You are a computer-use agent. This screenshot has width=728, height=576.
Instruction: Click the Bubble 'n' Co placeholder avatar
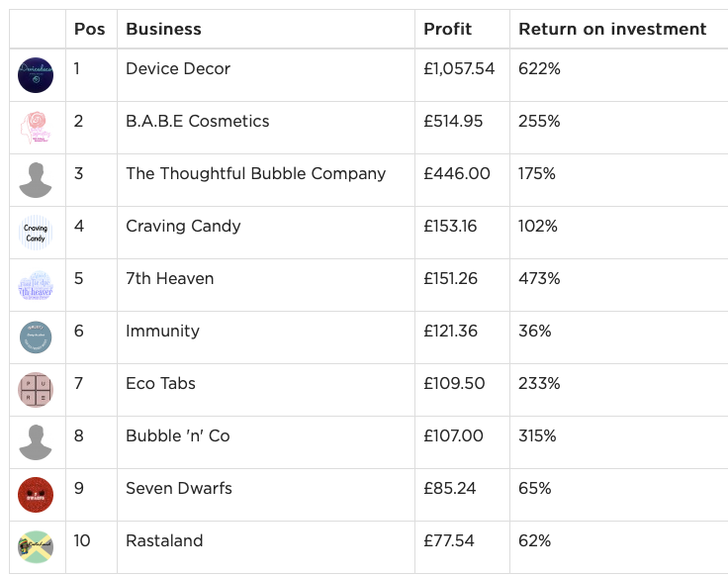tap(36, 442)
